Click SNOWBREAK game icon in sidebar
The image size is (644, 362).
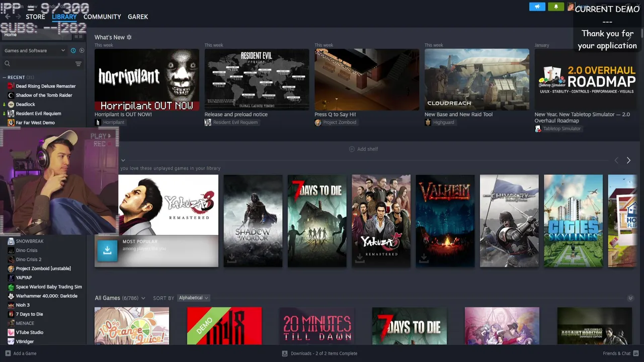pos(11,241)
